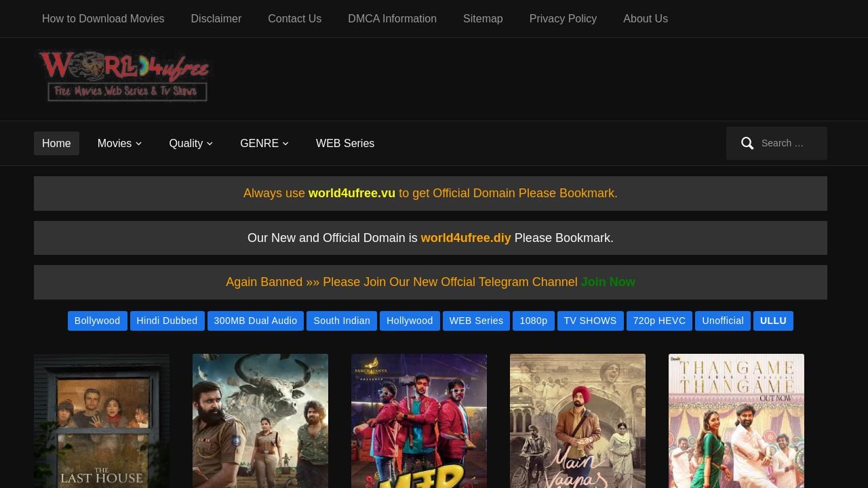This screenshot has width=868, height=488.
Task: Open the Sitemap link
Action: pyautogui.click(x=483, y=18)
